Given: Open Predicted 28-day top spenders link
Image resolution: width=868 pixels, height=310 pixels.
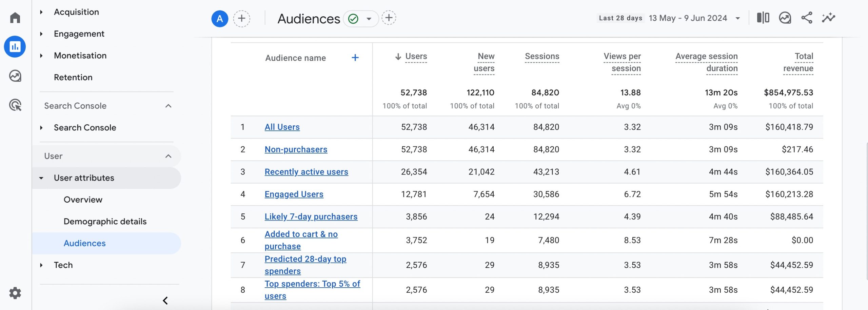Looking at the screenshot, I should [x=305, y=265].
